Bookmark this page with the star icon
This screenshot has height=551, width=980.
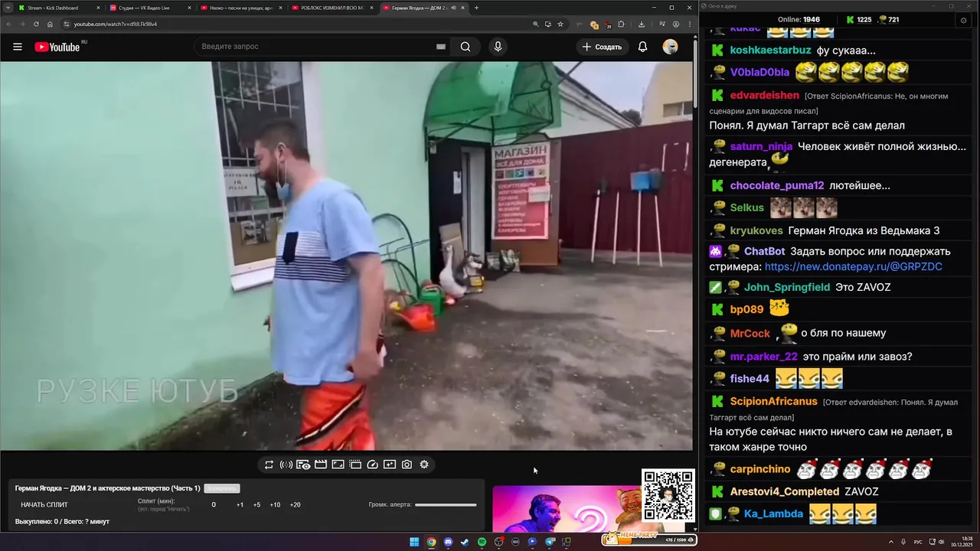560,24
